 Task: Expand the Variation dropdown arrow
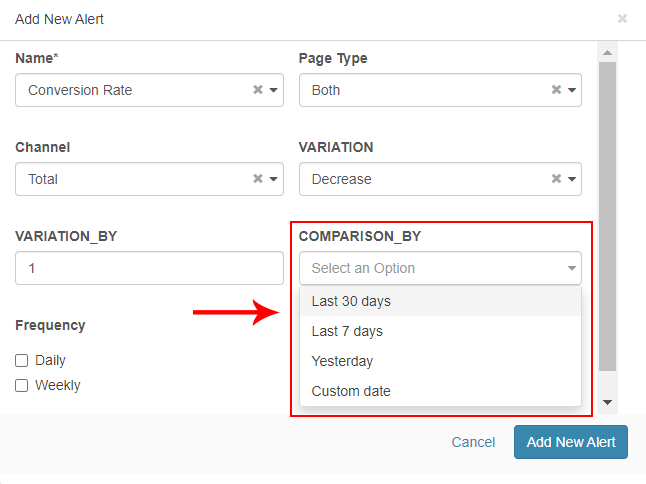click(x=572, y=179)
